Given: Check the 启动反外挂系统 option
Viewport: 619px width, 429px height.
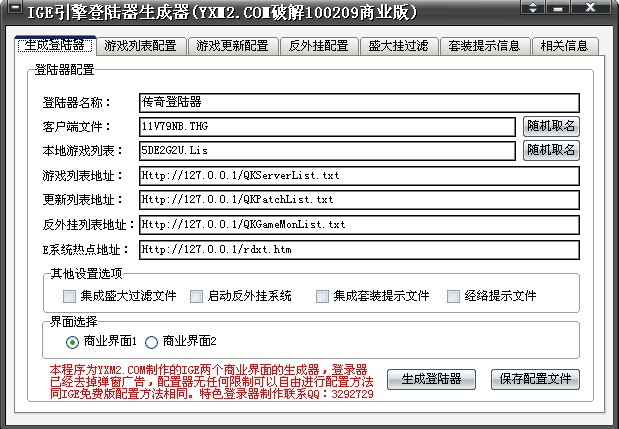Looking at the screenshot, I should (196, 296).
